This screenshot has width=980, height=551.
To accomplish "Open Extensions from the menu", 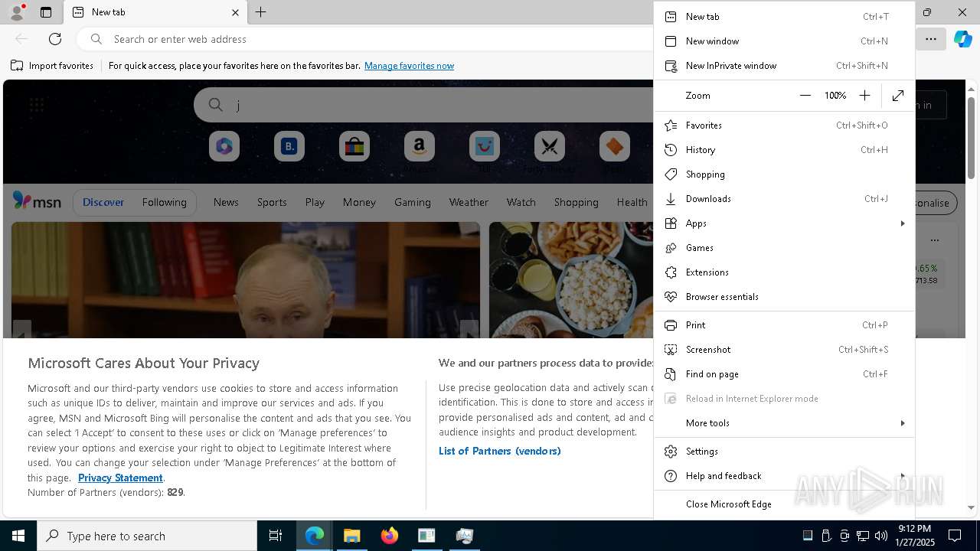I will tap(785, 272).
